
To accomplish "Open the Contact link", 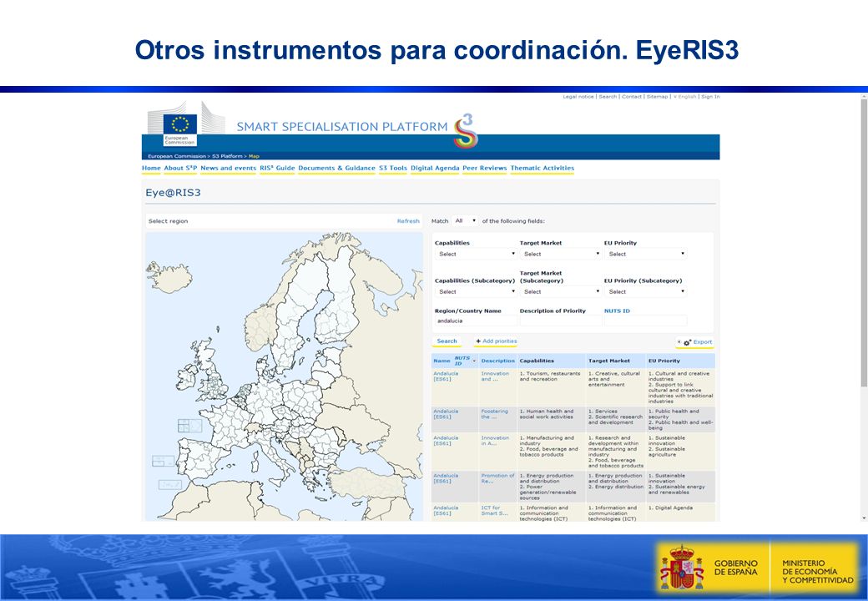I will 632,97.
